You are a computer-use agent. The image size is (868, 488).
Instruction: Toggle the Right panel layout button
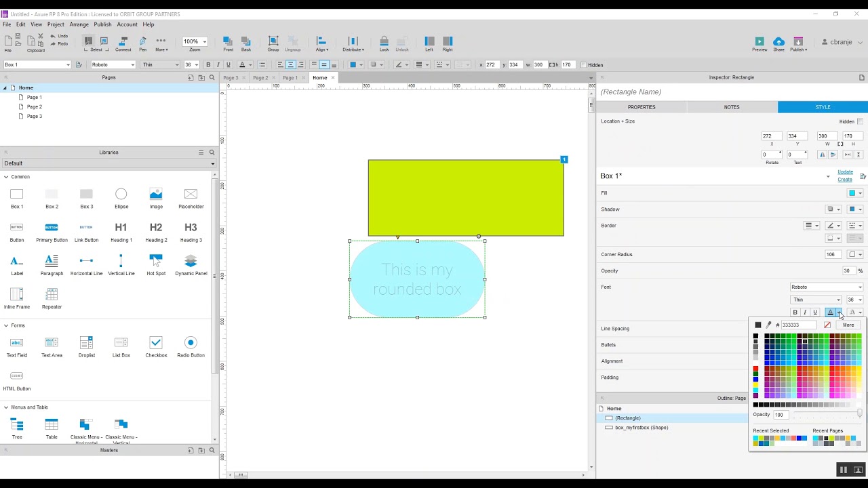pyautogui.click(x=448, y=43)
